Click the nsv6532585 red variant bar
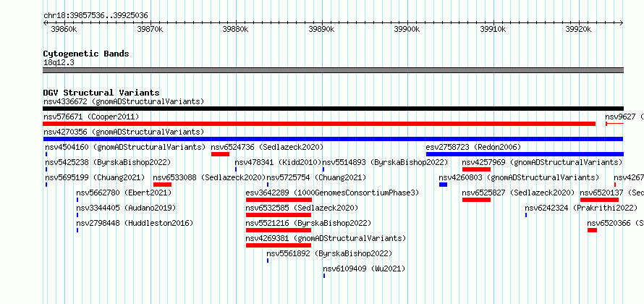This screenshot has width=644, height=304. click(x=279, y=215)
